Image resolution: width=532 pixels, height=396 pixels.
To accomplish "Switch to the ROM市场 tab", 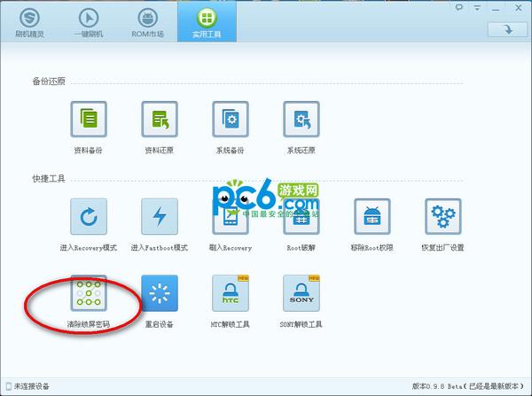I will [x=147, y=21].
